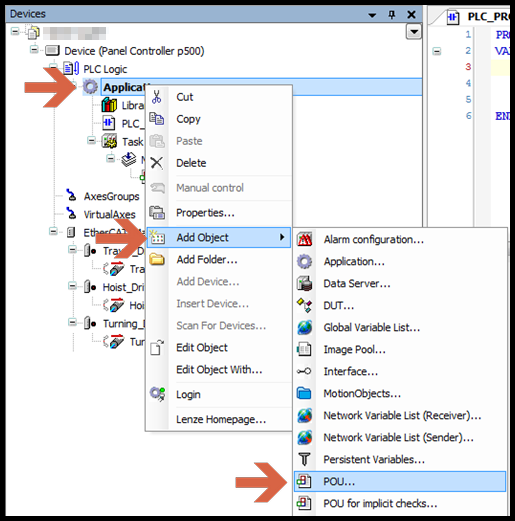This screenshot has width=515, height=521.
Task: Click the PLC Logic node icon
Action: (71, 69)
